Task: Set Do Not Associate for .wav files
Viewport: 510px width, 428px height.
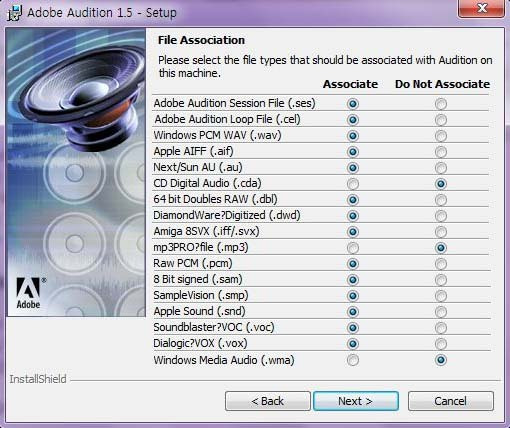Action: pyautogui.click(x=441, y=136)
